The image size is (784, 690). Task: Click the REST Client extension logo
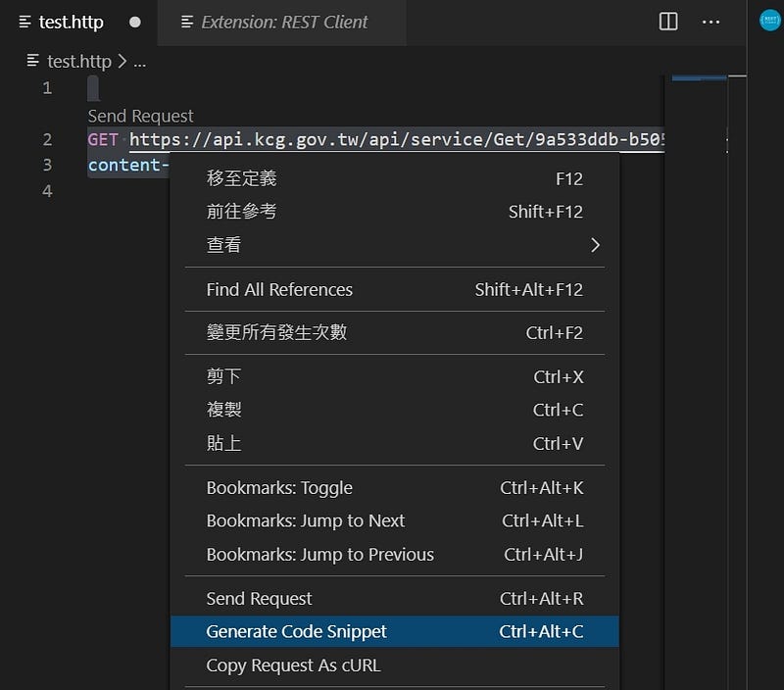point(770,21)
